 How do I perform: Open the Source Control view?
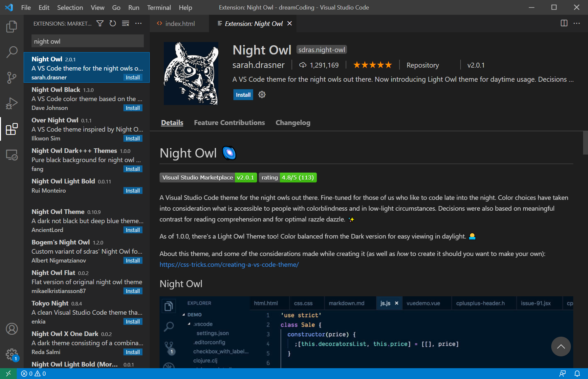click(x=12, y=78)
